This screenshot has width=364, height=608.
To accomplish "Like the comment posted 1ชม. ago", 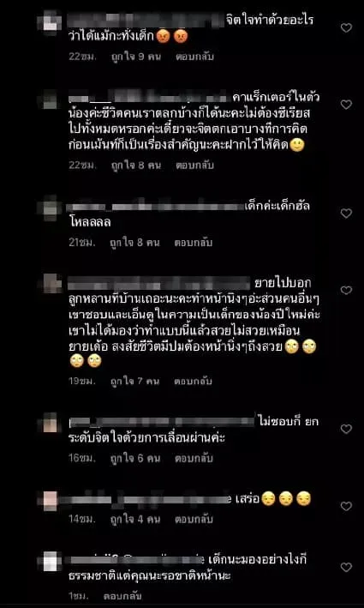I will (x=346, y=568).
